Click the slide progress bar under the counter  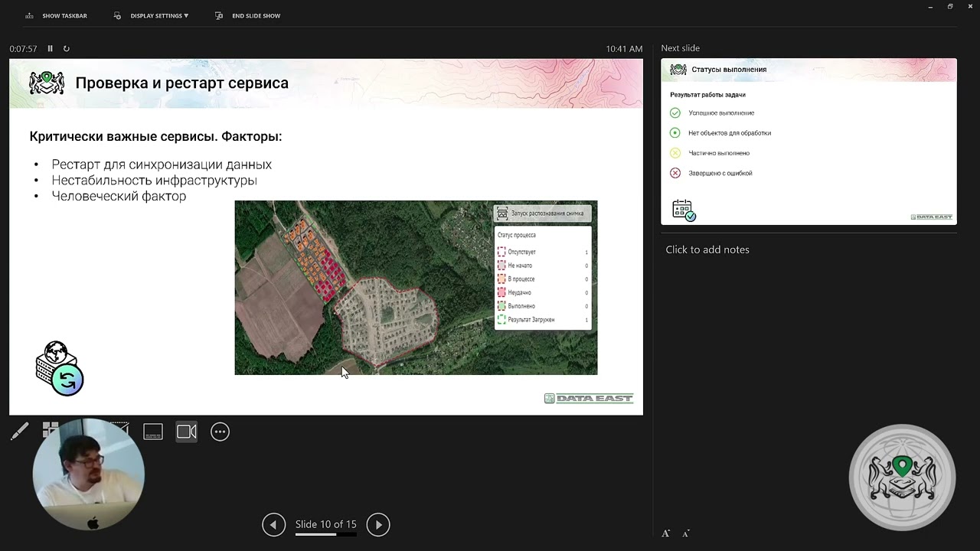point(326,534)
